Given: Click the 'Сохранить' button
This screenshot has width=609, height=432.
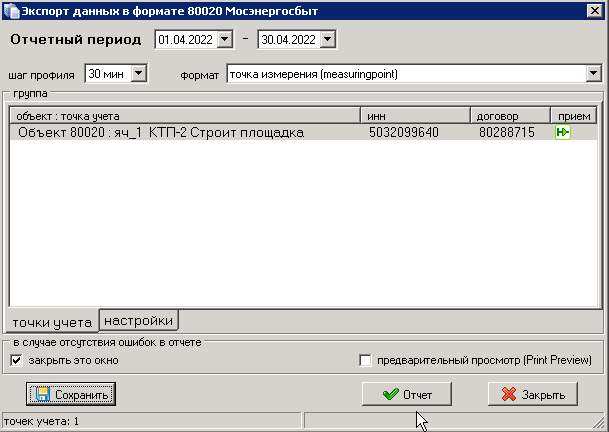Looking at the screenshot, I should pos(71,394).
